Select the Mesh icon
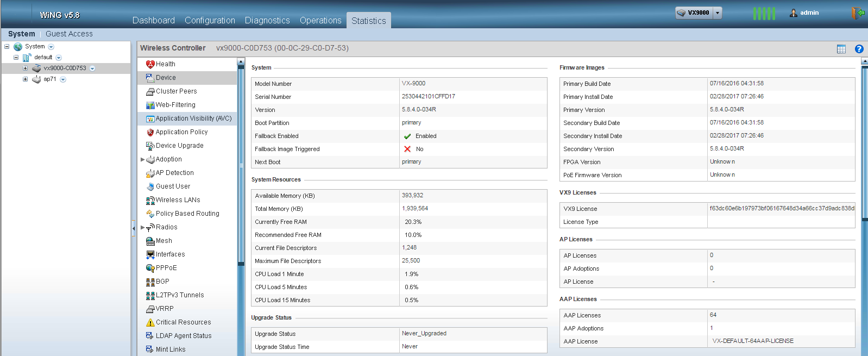Image resolution: width=868 pixels, height=356 pixels. 150,241
